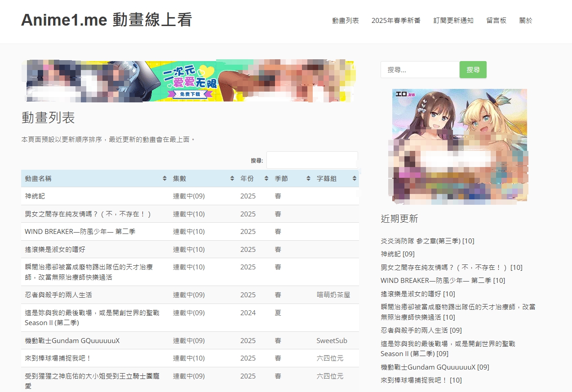Open the 留言板 page
Screen dimensions: 572x392
click(496, 21)
